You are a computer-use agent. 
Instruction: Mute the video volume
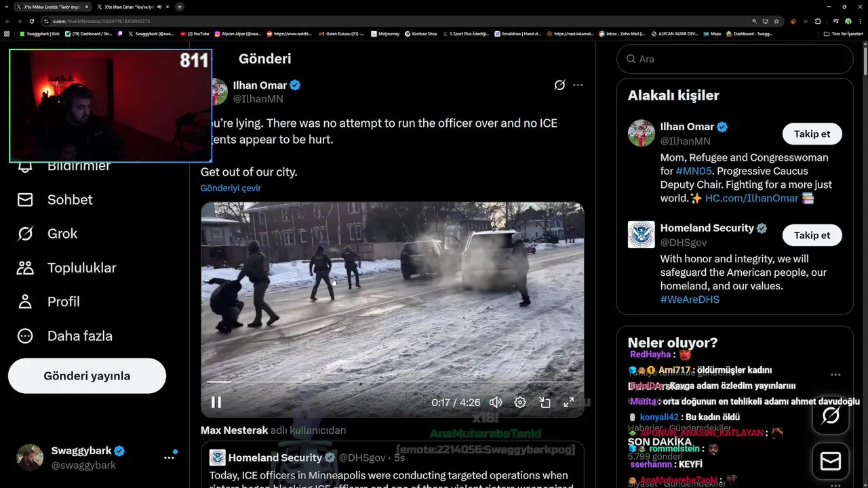tap(496, 403)
